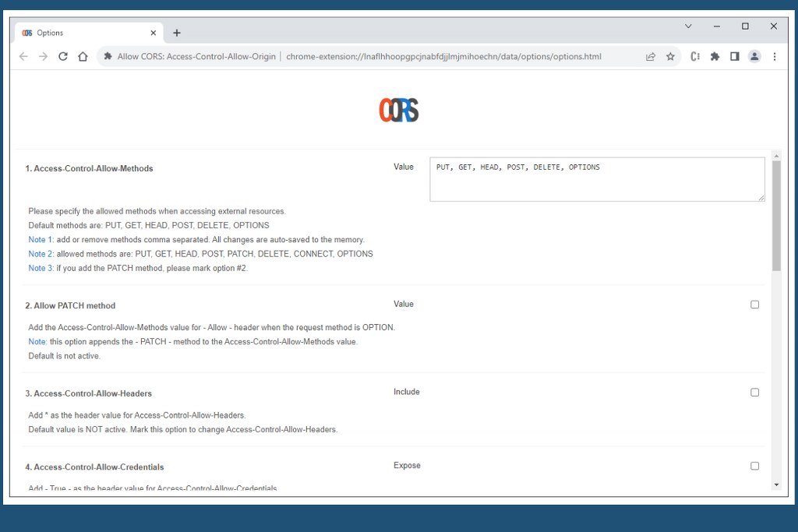Click the Access-Control-Allow-Methods value textarea
798x532 pixels.
pyautogui.click(x=597, y=179)
